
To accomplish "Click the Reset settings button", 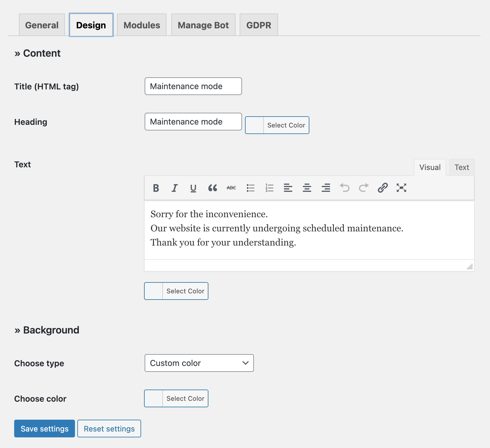I will pos(109,429).
